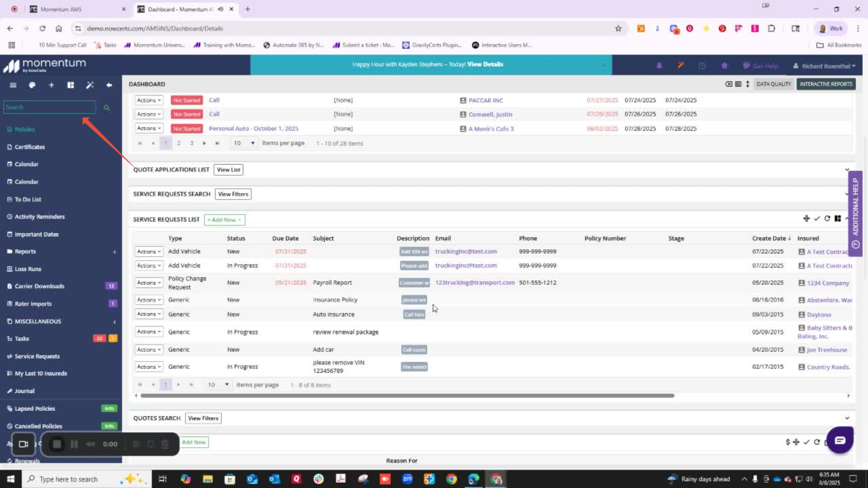Click the layout grid icon in Service Requests List

click(837, 218)
